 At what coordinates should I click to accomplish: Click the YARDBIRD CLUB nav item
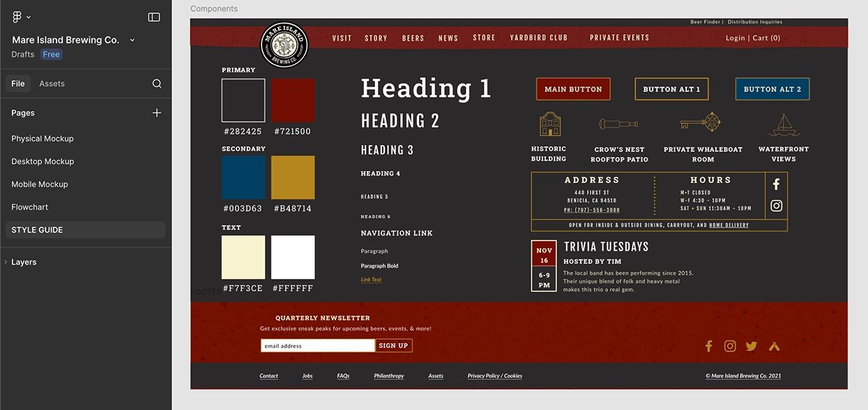[538, 38]
